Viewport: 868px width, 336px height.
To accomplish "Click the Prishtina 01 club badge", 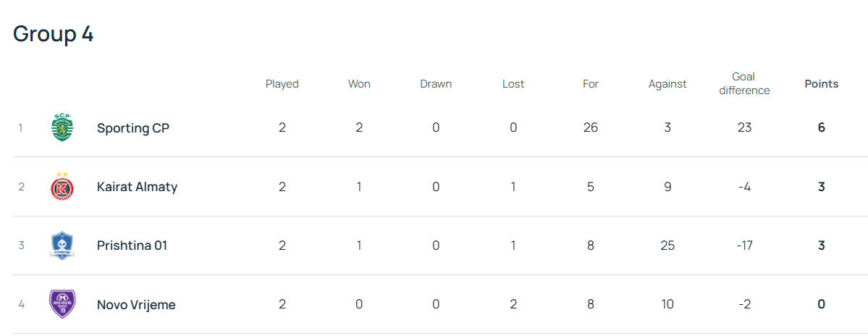I will pos(62,245).
